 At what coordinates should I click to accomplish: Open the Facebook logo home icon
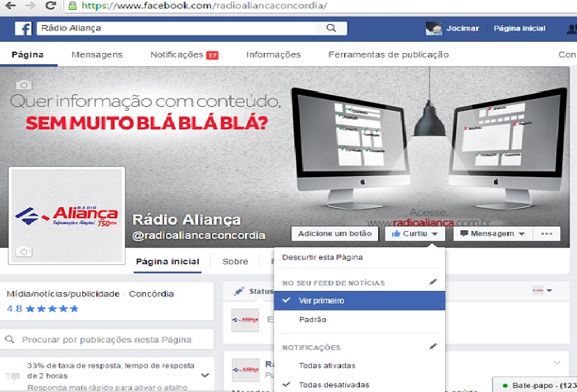[x=23, y=29]
